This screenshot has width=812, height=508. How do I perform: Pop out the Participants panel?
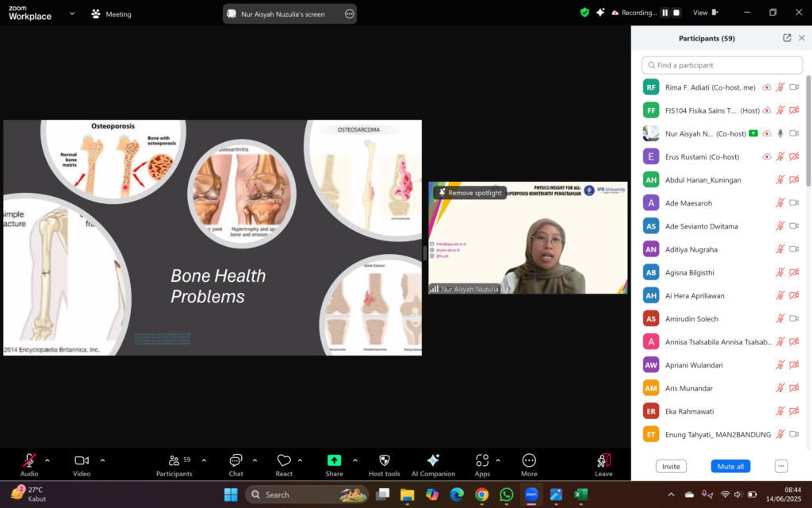[x=787, y=38]
